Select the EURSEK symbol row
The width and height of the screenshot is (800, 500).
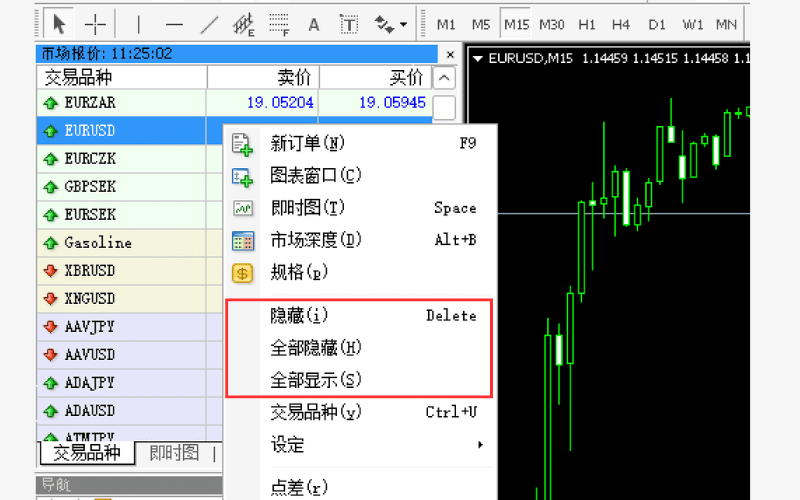(x=130, y=215)
